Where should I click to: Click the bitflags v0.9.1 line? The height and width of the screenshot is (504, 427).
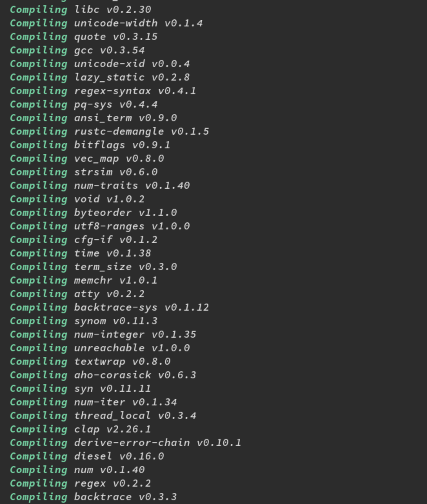[x=90, y=145]
